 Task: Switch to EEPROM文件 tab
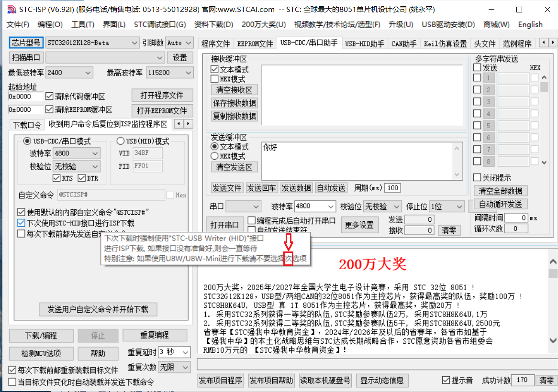click(x=255, y=44)
